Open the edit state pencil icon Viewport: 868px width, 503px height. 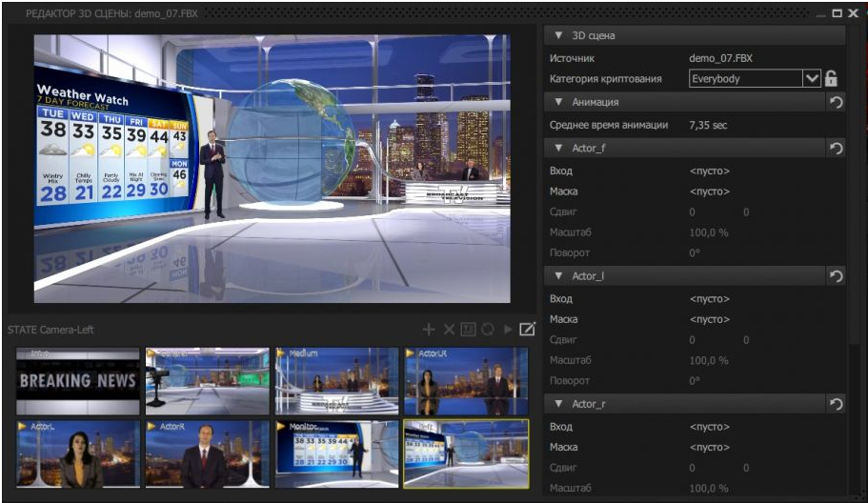[x=527, y=330]
